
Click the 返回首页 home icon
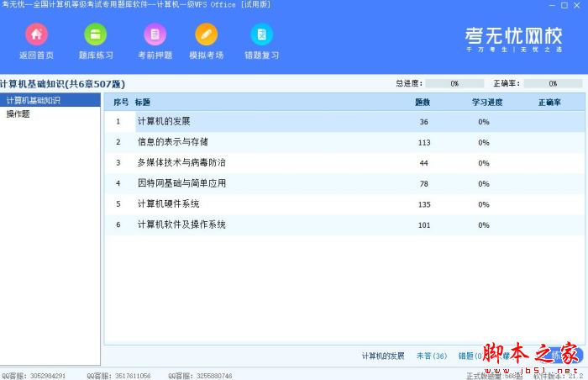click(36, 35)
